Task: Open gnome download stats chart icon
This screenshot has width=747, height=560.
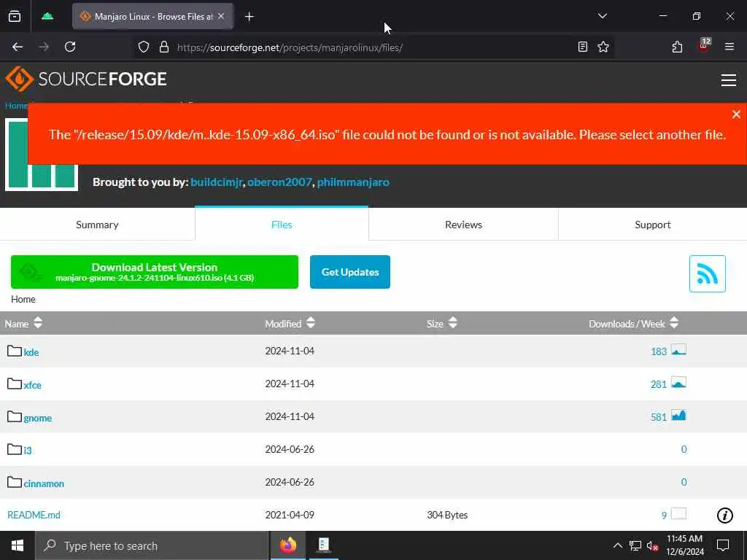Action: (678, 415)
